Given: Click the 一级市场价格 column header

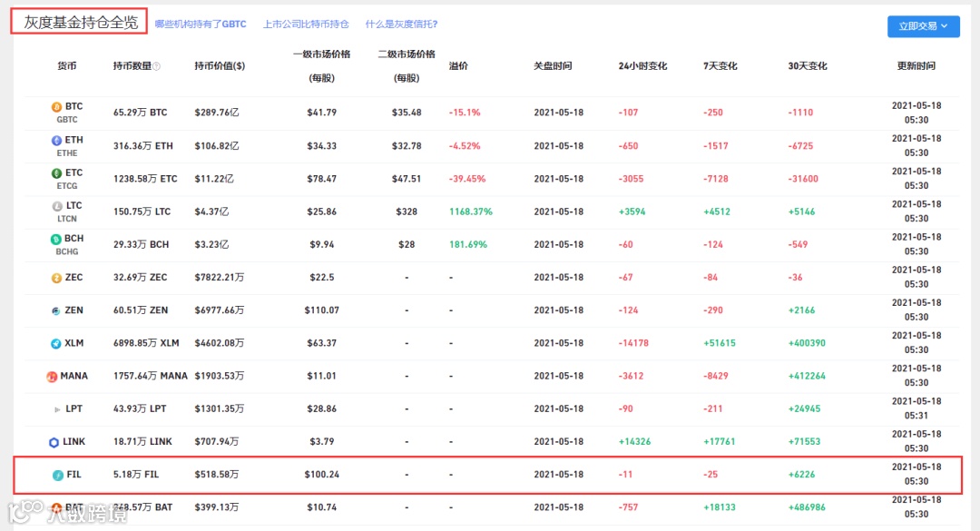Looking at the screenshot, I should coord(322,54).
